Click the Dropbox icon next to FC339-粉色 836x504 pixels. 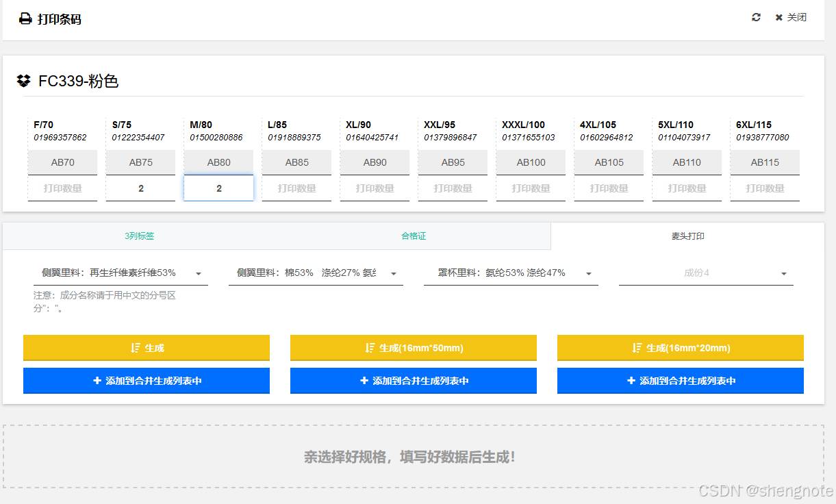(x=24, y=81)
